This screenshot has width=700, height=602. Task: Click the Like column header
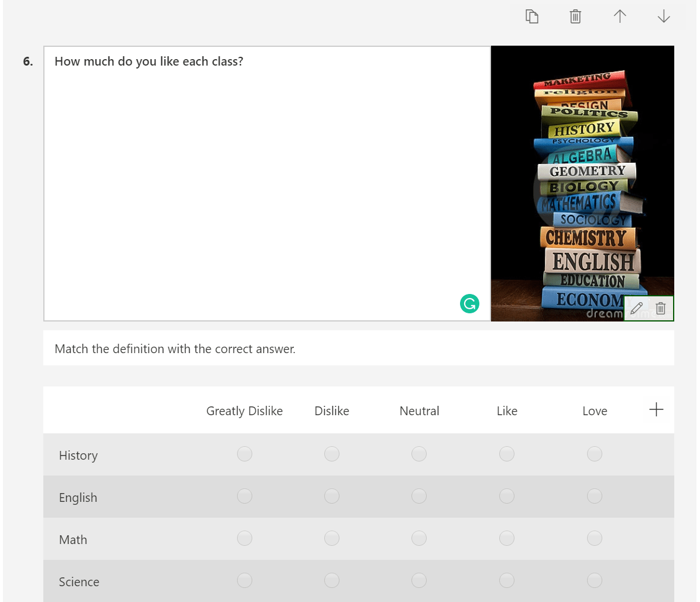(507, 411)
